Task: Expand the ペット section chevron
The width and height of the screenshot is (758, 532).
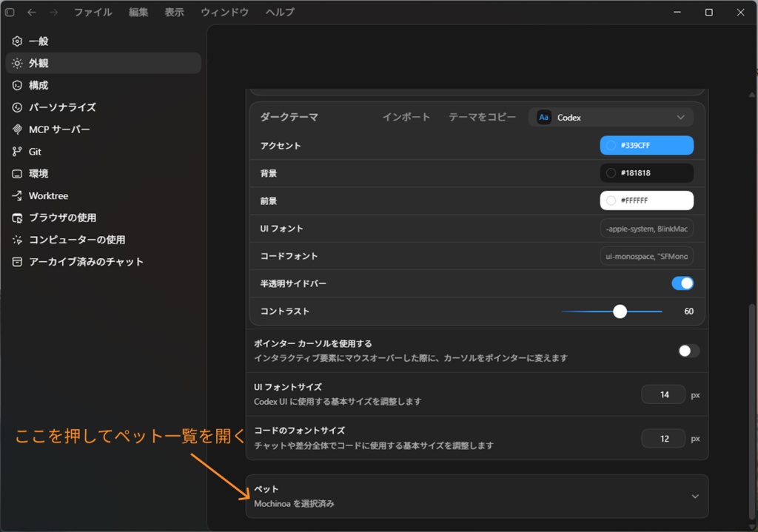Action: [695, 496]
